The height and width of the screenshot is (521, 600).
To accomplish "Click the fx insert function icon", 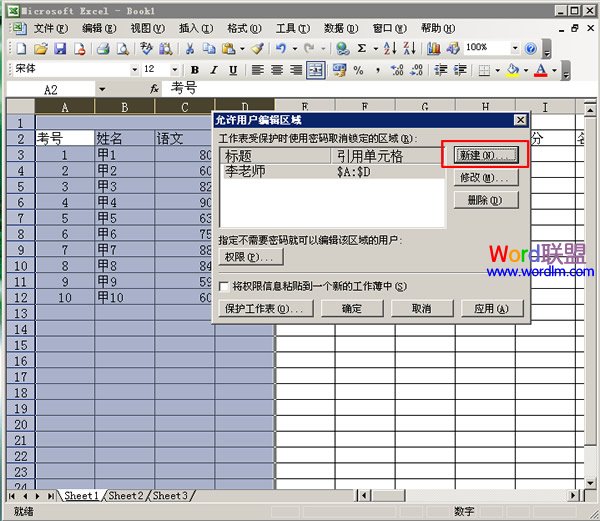I will (154, 89).
